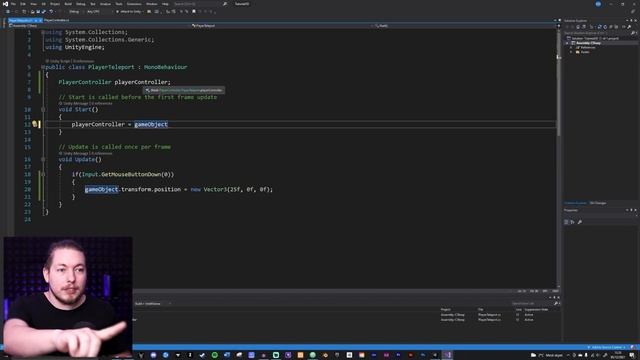The image size is (640, 360).
Task: Click the Categorized icon in Properties panel
Action: 566,222
